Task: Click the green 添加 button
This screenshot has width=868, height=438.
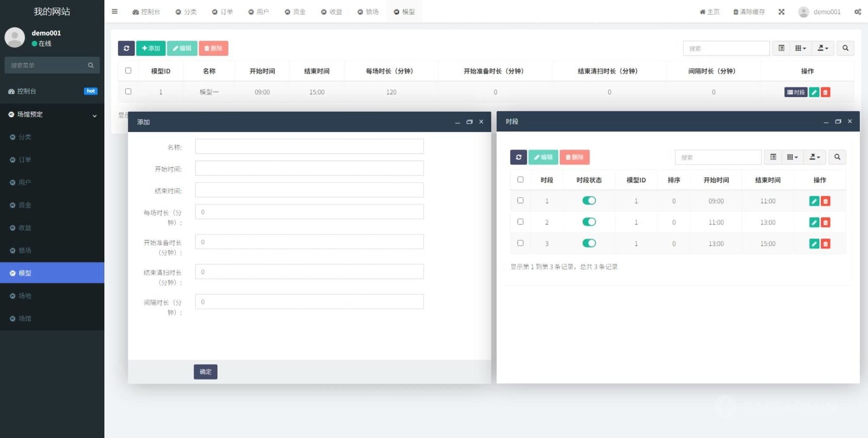Action: [x=151, y=48]
